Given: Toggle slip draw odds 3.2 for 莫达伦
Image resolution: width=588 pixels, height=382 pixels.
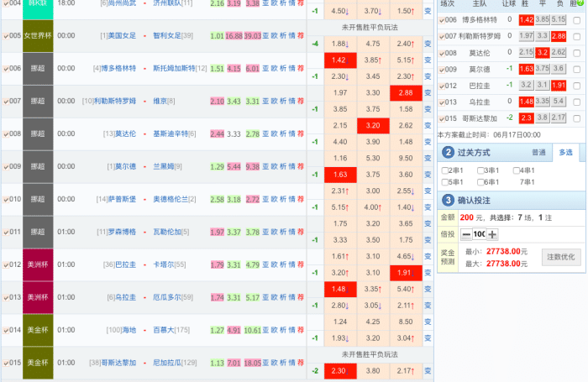Looking at the screenshot, I should [543, 53].
